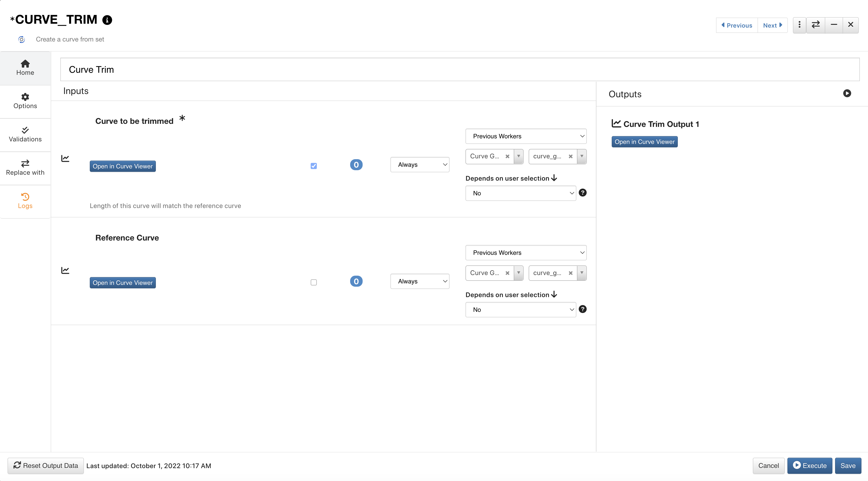Click the play icon in Outputs header
868x481 pixels.
click(x=847, y=93)
